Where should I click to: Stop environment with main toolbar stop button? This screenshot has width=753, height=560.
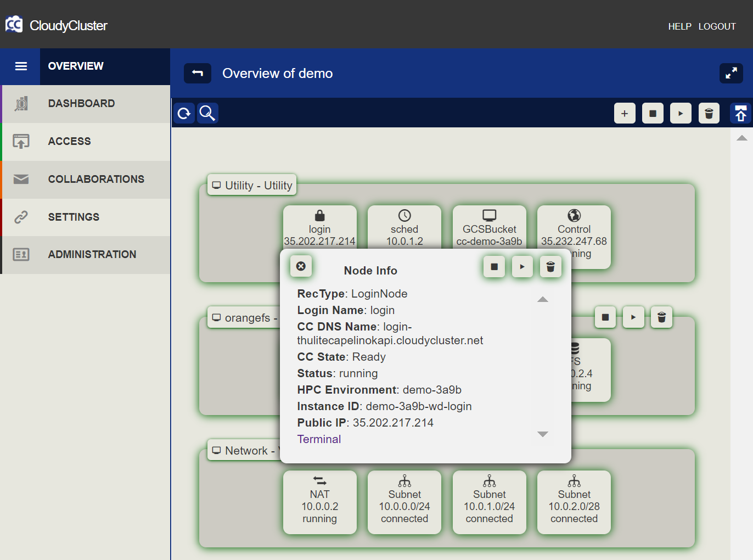pos(653,113)
